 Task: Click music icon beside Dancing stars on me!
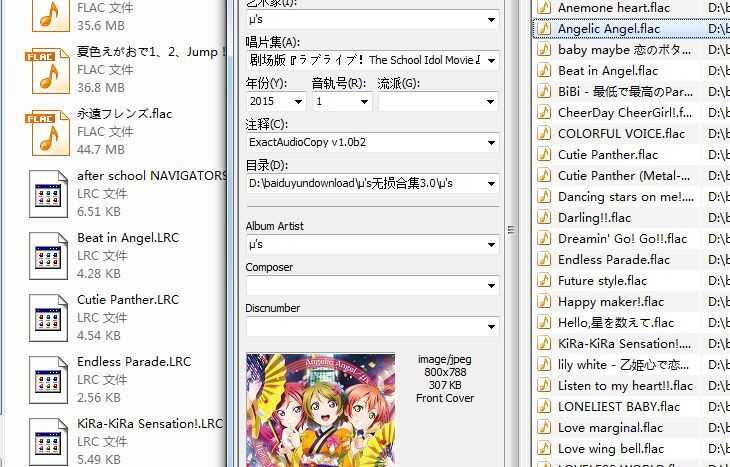click(x=544, y=196)
